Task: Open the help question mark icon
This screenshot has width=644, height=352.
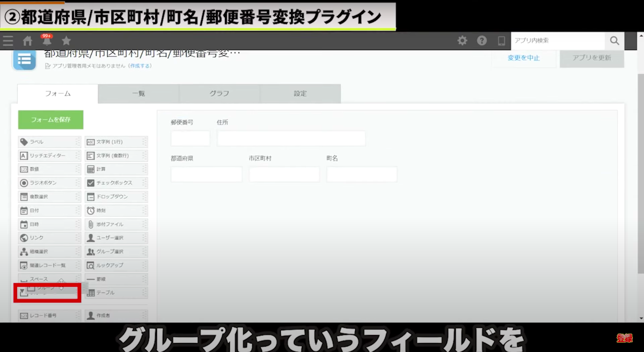Action: (482, 41)
